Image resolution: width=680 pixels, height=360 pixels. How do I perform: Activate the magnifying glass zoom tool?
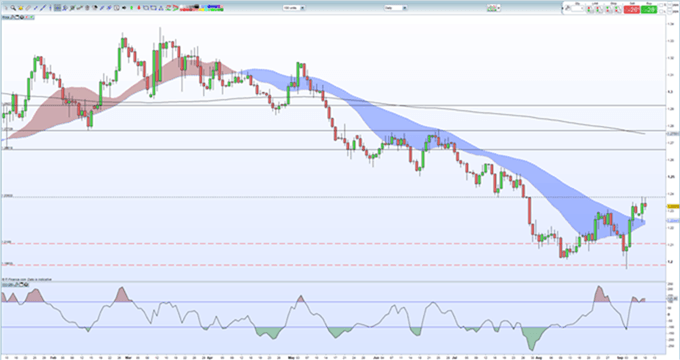[x=13, y=8]
